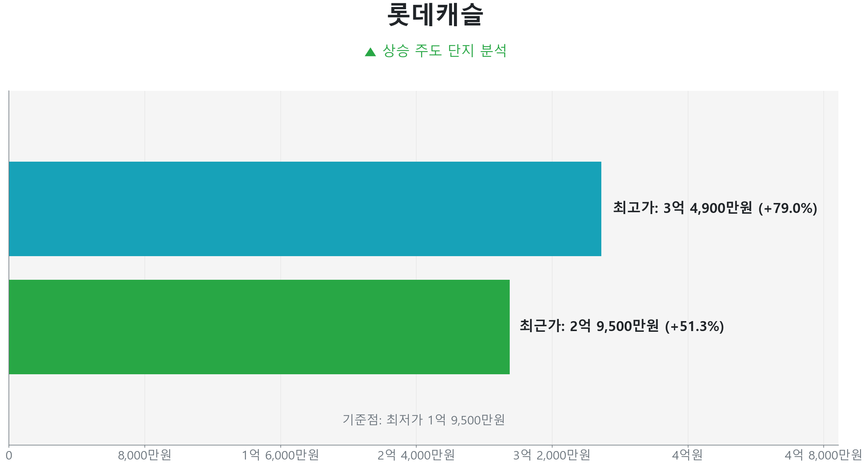
Task: Click the 3억 2,000만원 axis tick label
Action: tap(552, 455)
